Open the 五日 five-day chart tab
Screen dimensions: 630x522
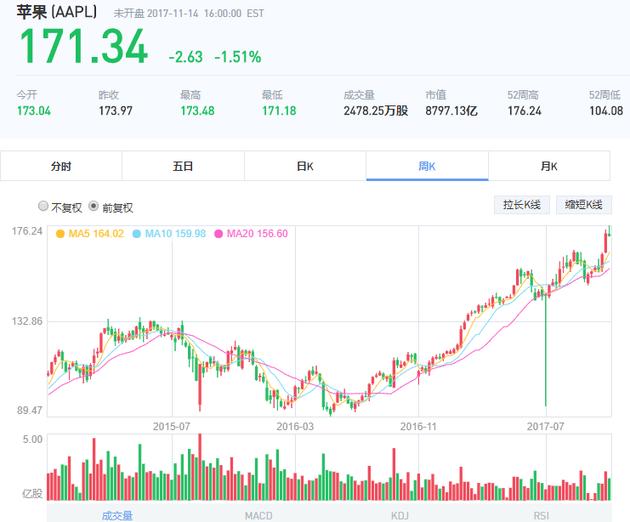(183, 166)
